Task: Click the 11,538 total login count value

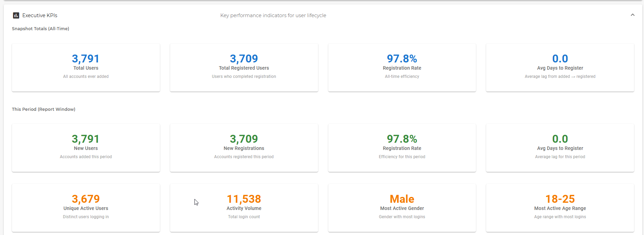Action: (244, 199)
